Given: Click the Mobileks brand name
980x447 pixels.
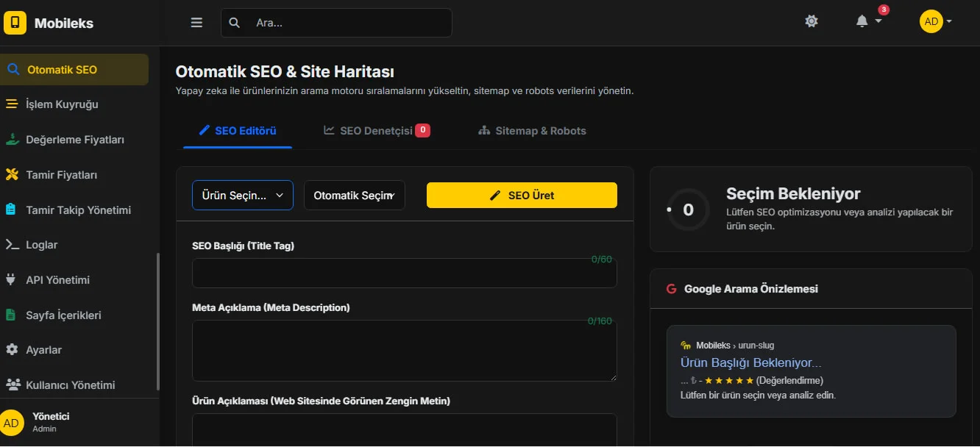Looking at the screenshot, I should pos(64,24).
